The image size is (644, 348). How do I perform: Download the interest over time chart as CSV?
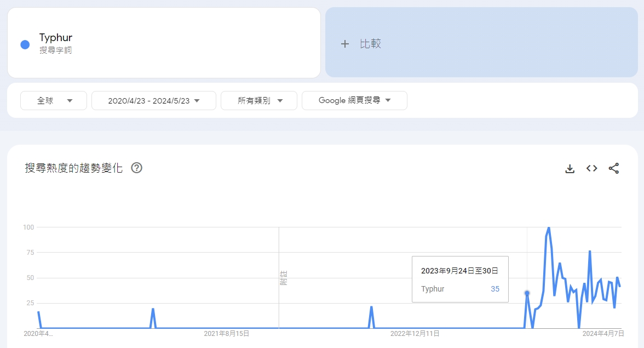pyautogui.click(x=570, y=168)
